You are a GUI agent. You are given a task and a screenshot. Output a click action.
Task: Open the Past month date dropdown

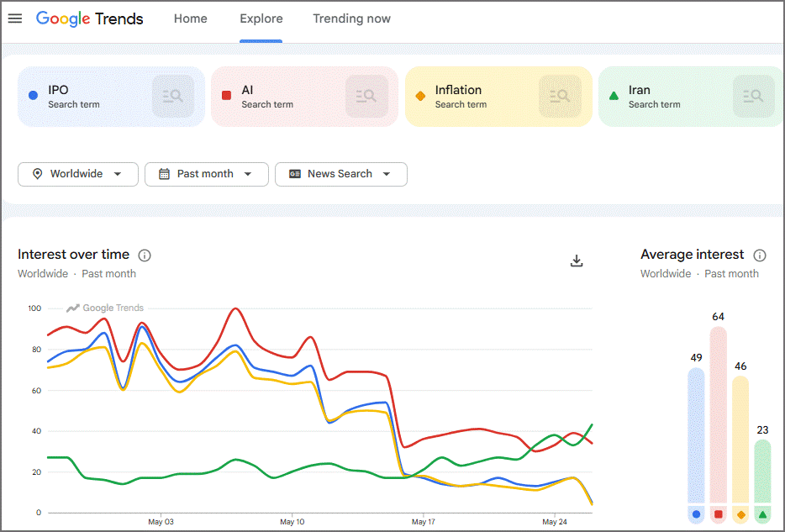[207, 174]
